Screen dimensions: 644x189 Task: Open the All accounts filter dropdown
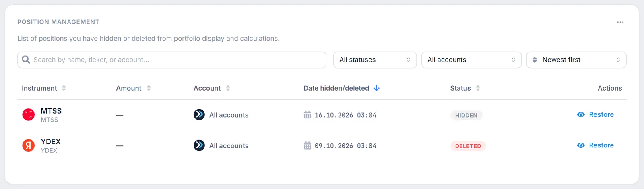[471, 60]
